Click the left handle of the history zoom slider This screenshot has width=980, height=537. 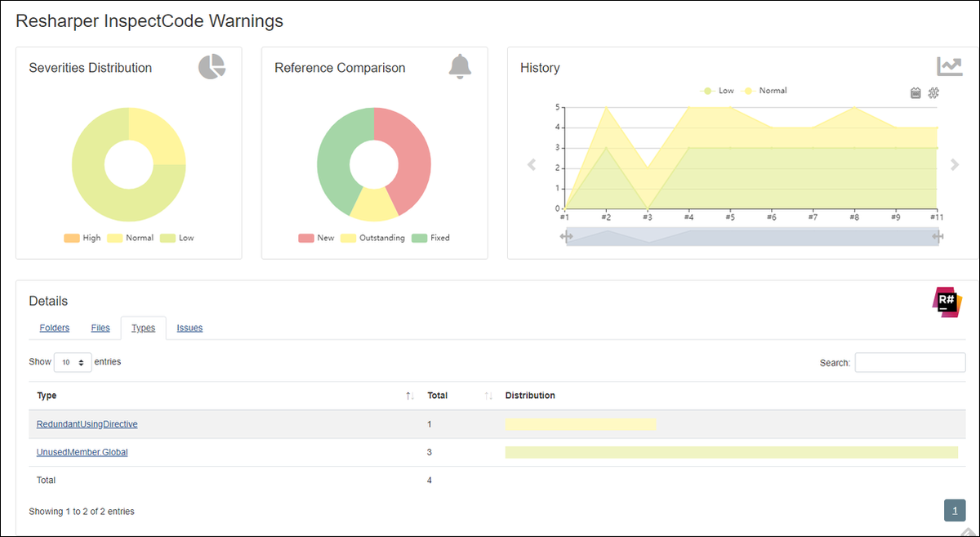pos(566,236)
